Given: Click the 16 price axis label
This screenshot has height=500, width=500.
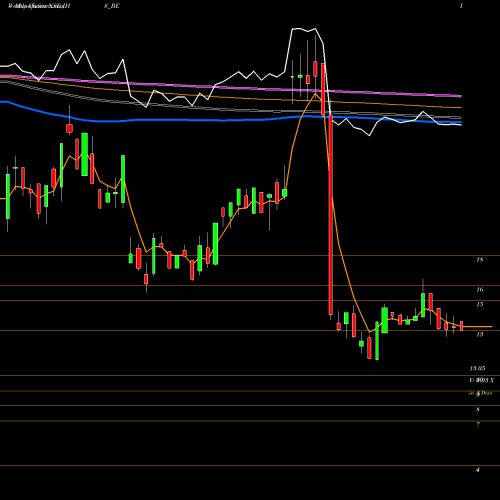Looking at the screenshot, I should pos(480,290).
